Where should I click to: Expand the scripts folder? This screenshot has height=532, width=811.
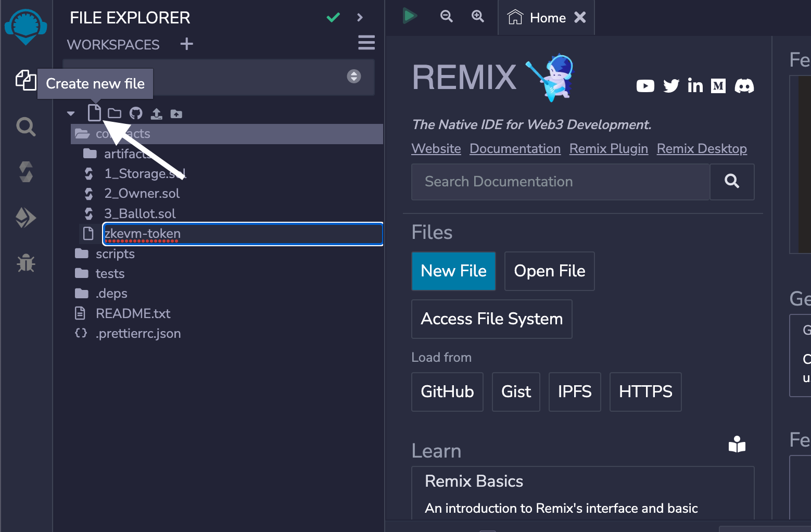105,254
